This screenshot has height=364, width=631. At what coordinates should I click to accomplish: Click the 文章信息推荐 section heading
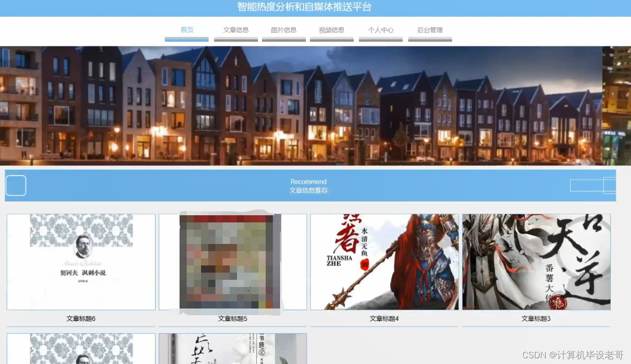(x=309, y=190)
